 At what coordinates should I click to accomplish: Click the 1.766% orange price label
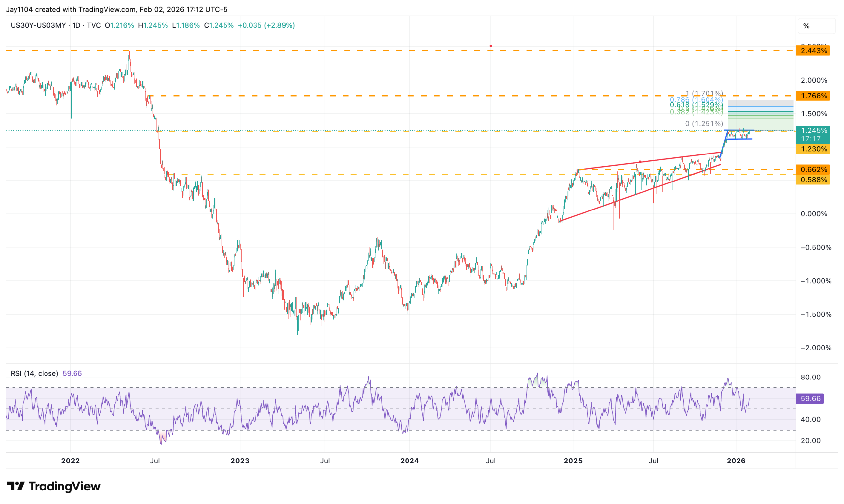813,96
